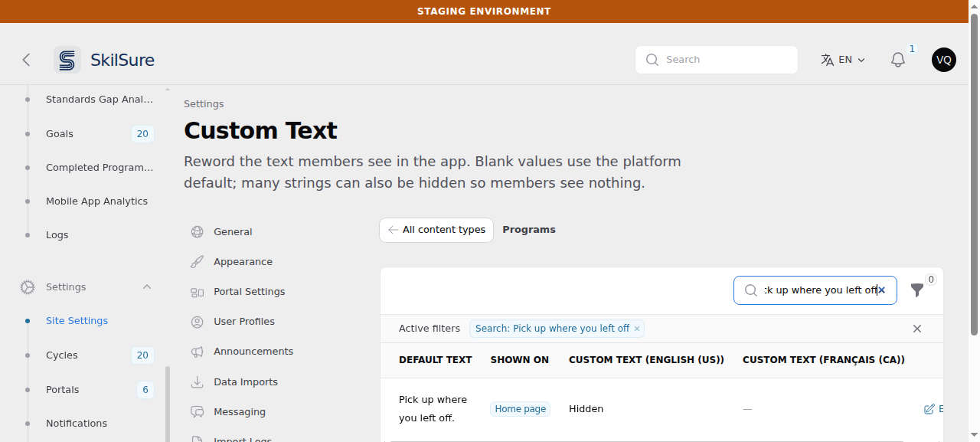Click the Announcements megaphone icon

point(198,352)
